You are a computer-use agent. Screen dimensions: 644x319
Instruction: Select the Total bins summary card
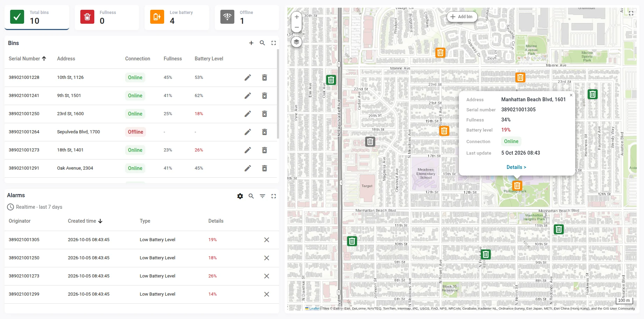point(37,17)
